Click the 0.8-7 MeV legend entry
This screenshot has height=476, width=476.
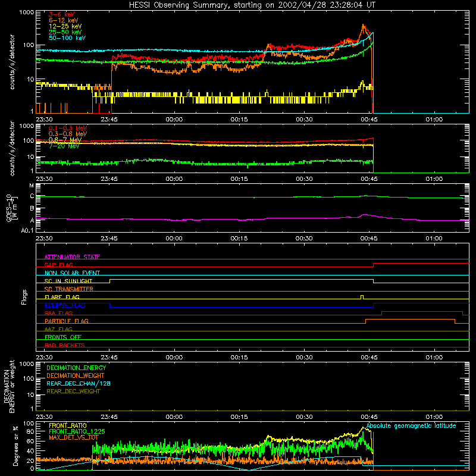(65, 140)
